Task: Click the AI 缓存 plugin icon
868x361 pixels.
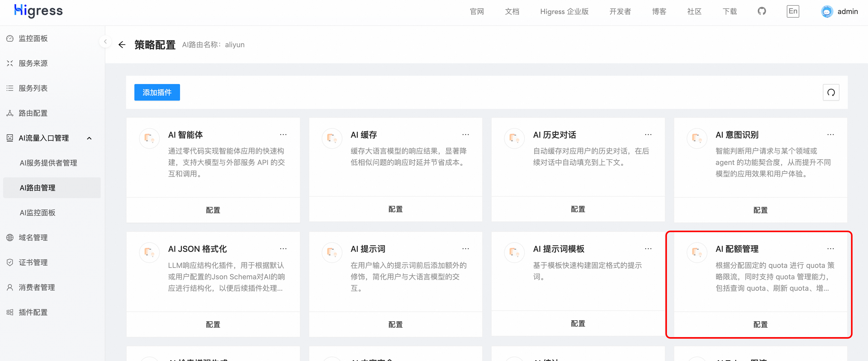Action: [332, 138]
